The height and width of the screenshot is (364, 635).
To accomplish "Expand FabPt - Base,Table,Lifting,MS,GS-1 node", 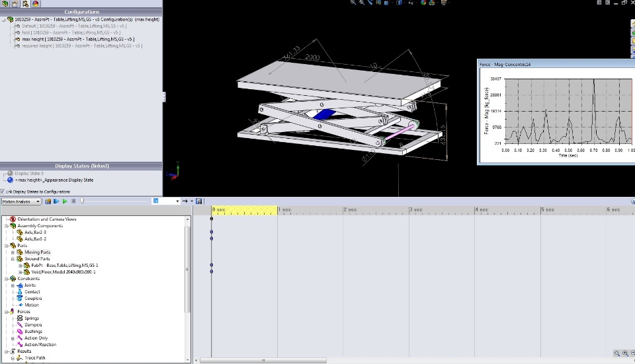I will pyautogui.click(x=20, y=266).
